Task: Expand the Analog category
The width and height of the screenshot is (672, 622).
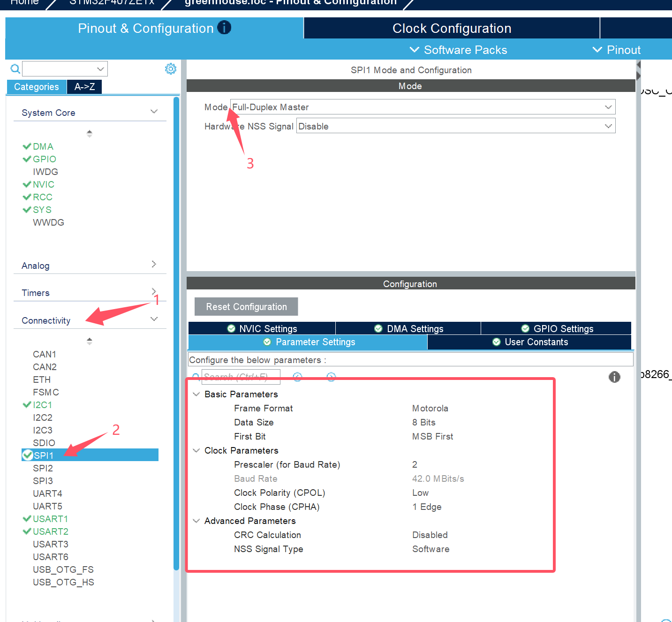Action: pyautogui.click(x=89, y=265)
